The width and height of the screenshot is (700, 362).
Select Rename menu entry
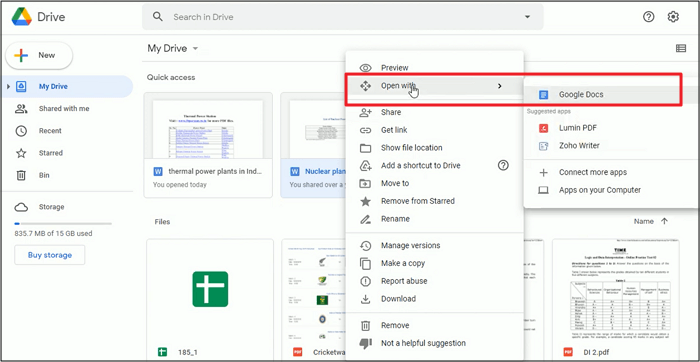[434, 219]
